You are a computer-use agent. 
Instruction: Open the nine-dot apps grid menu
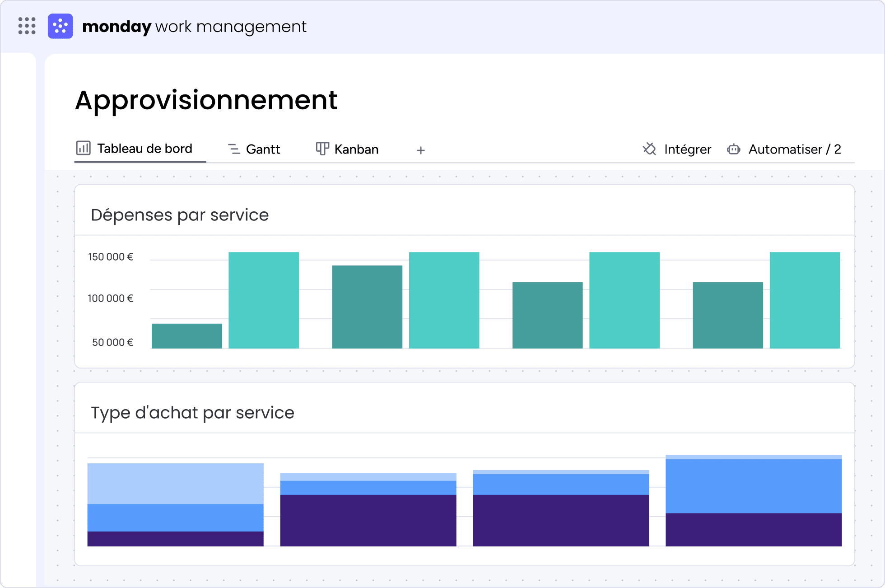pos(27,26)
